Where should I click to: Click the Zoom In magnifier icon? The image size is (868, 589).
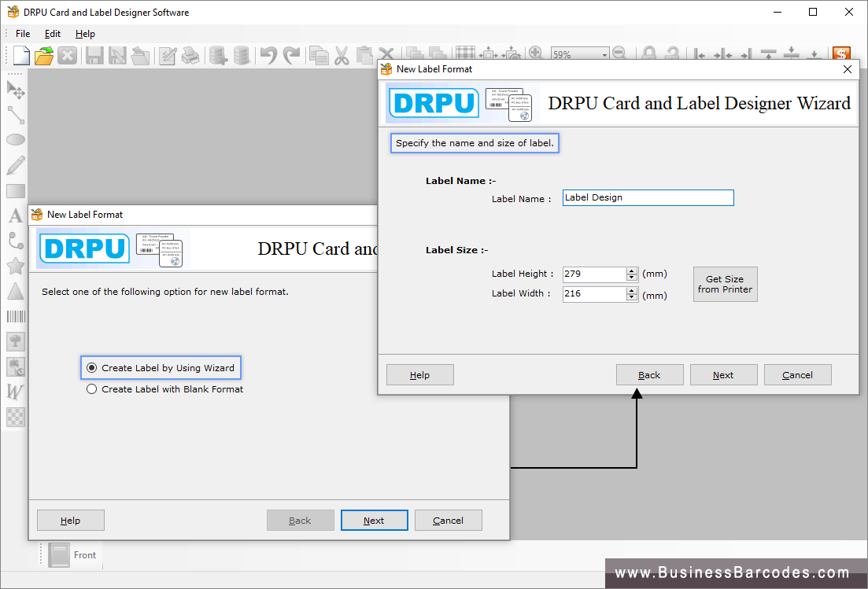click(x=535, y=53)
